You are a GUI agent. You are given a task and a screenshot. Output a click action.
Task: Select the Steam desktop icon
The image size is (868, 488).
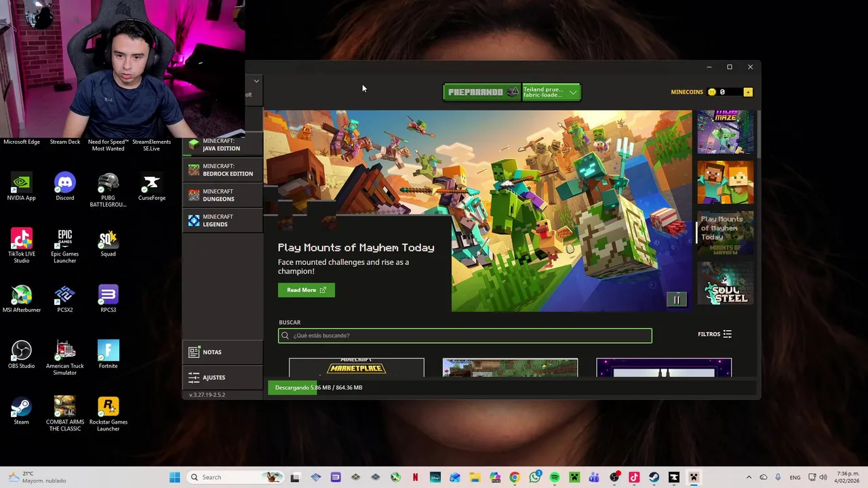coord(21,411)
